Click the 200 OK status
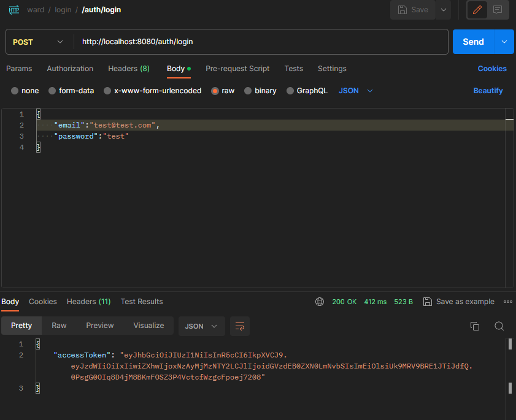The height and width of the screenshot is (420, 516). click(344, 302)
